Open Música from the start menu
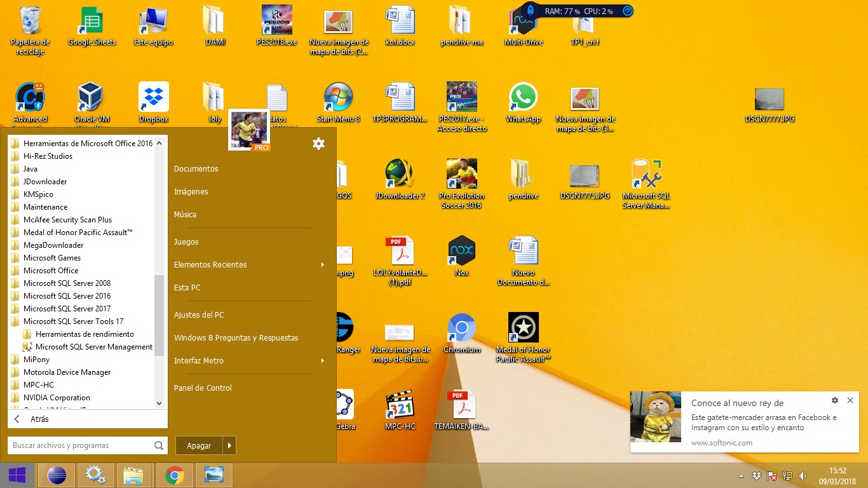The image size is (868, 488). (185, 215)
